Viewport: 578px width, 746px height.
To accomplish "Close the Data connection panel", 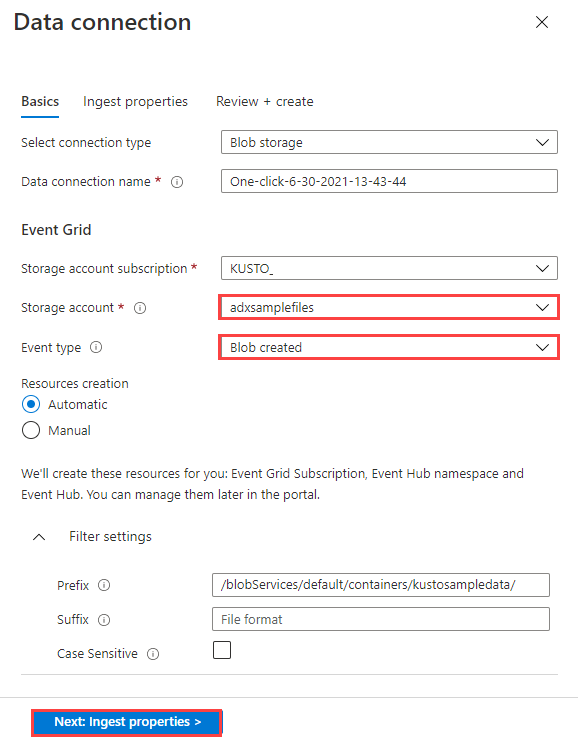I will click(x=542, y=22).
